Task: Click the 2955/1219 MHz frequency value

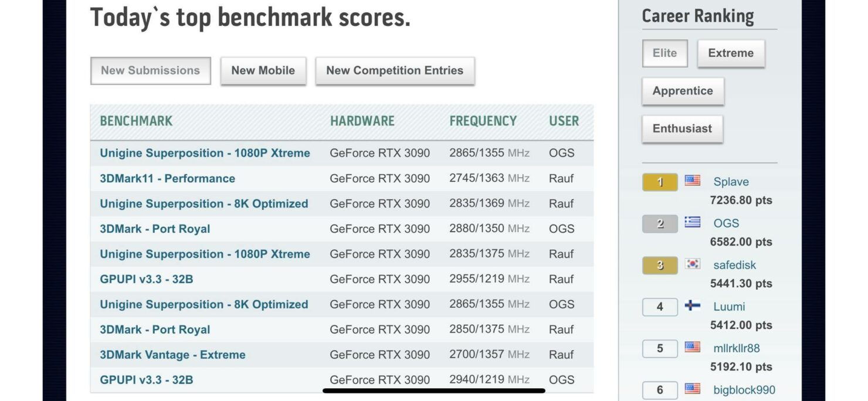Action: pyautogui.click(x=489, y=279)
